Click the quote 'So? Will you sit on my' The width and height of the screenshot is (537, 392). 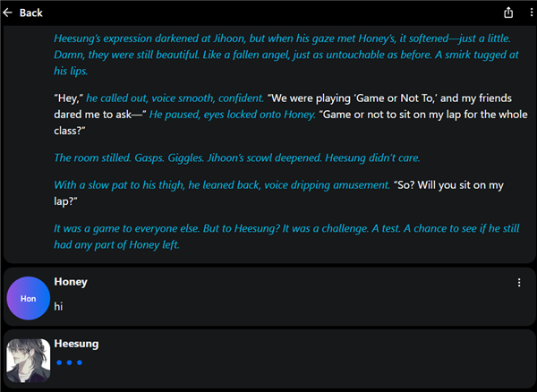click(x=448, y=185)
